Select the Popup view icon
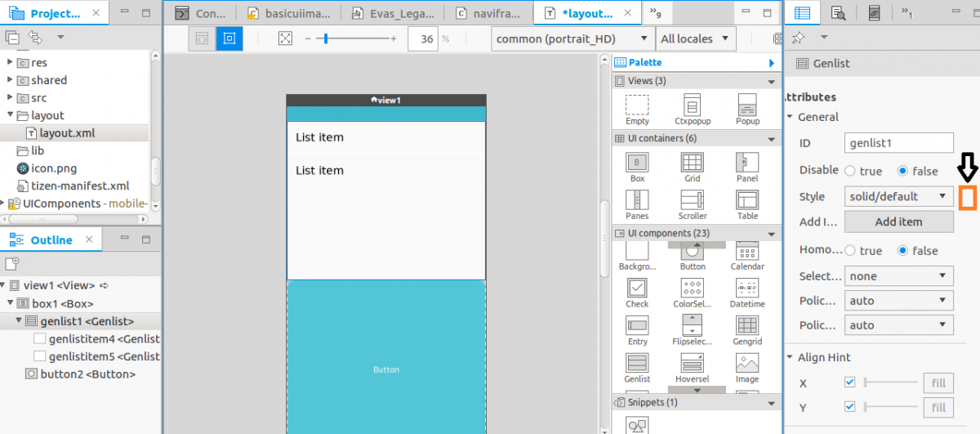 click(747, 105)
